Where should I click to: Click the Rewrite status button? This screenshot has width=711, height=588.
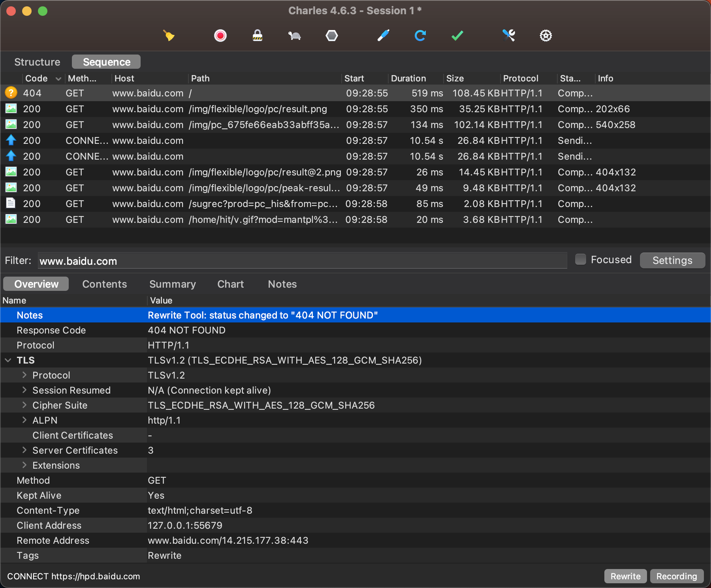tap(625, 576)
